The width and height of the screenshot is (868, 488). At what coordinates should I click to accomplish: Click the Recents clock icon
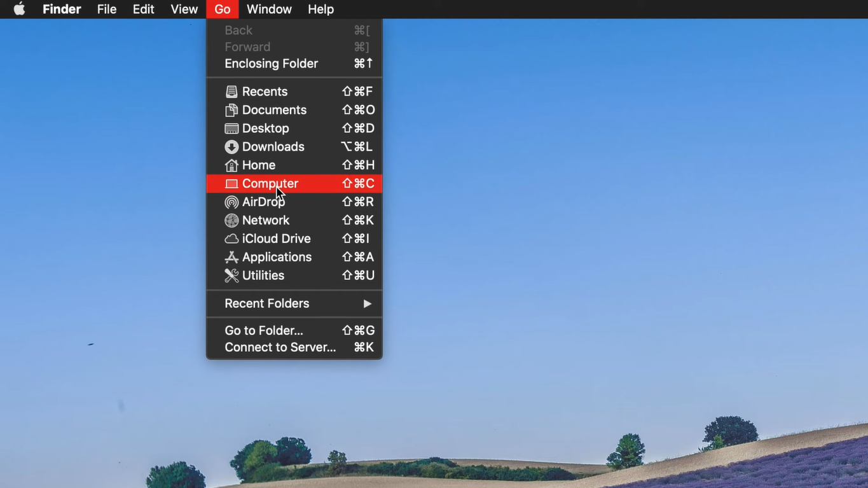click(231, 91)
